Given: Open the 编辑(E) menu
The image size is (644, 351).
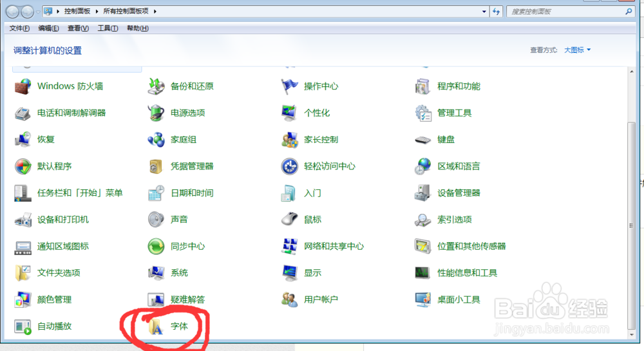Looking at the screenshot, I should 48,28.
